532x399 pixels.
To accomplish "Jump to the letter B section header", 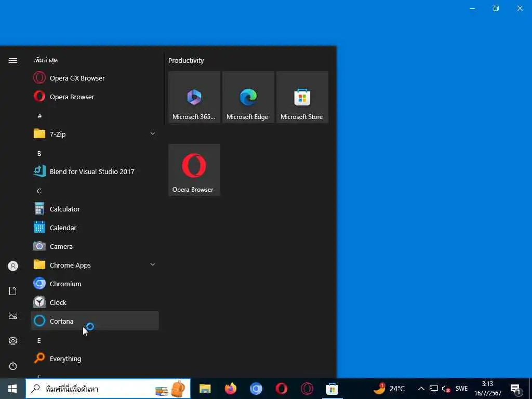I will tap(39, 154).
